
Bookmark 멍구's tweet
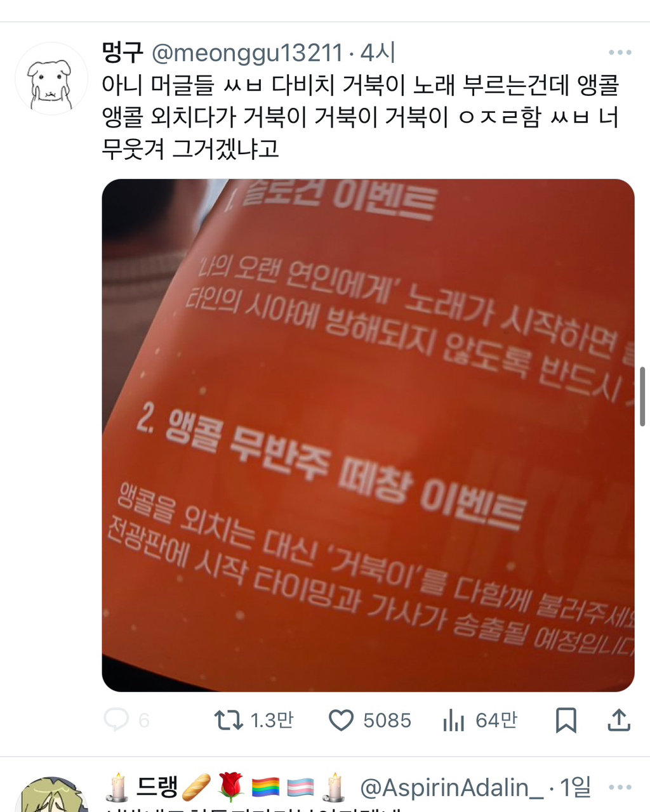[566, 720]
